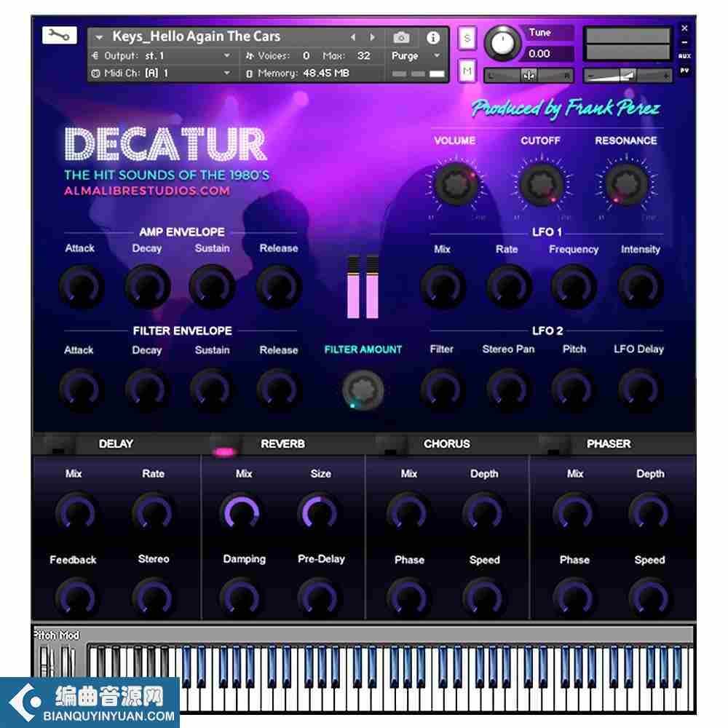This screenshot has width=728, height=728.
Task: Minimize instrument view with dash button
Action: pyautogui.click(x=684, y=42)
